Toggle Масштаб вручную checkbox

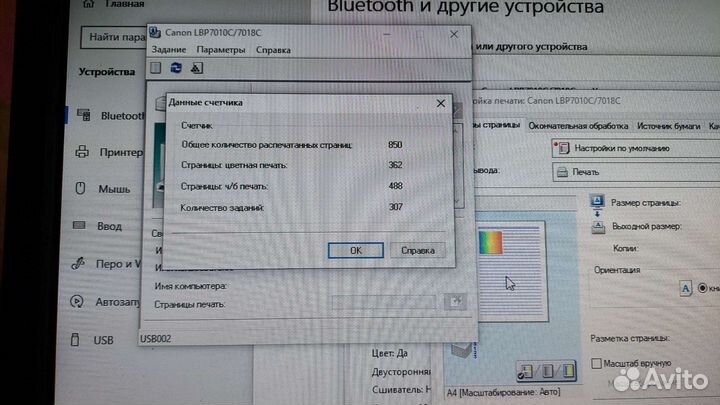(596, 363)
